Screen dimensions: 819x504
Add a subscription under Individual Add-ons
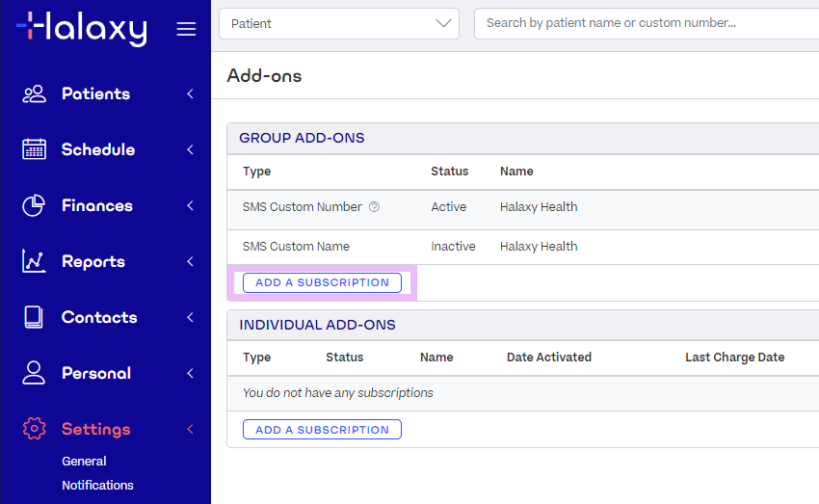[322, 430]
